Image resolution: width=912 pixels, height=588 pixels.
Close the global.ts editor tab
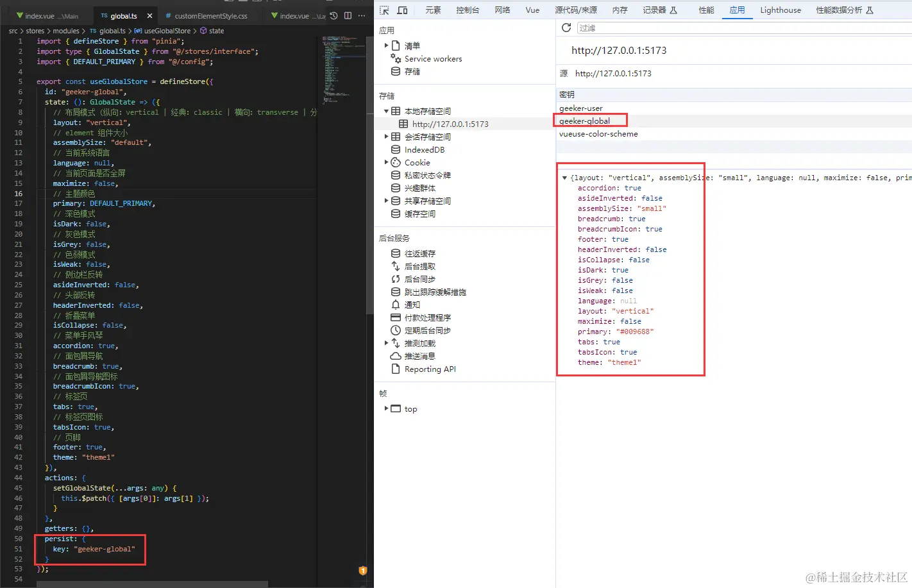(x=150, y=15)
